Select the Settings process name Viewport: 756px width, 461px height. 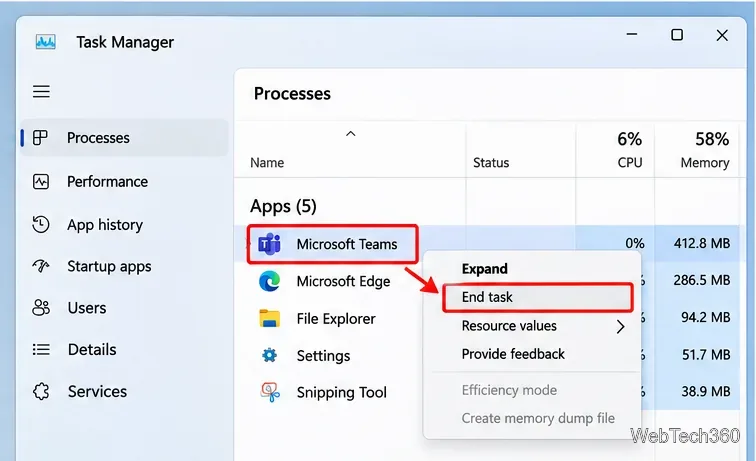[323, 356]
